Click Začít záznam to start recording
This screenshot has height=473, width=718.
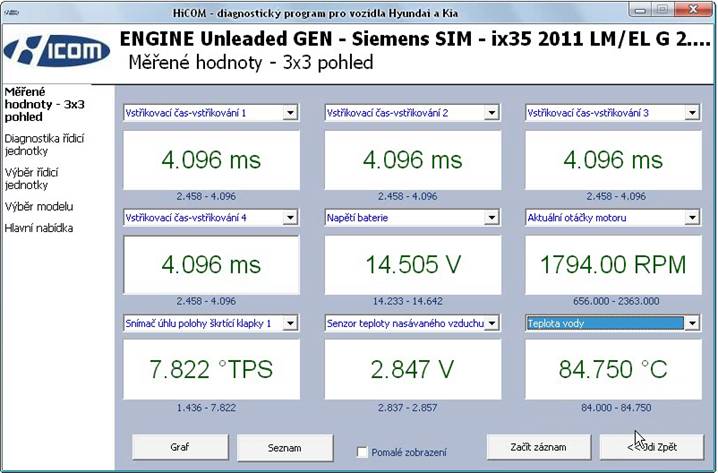540,447
